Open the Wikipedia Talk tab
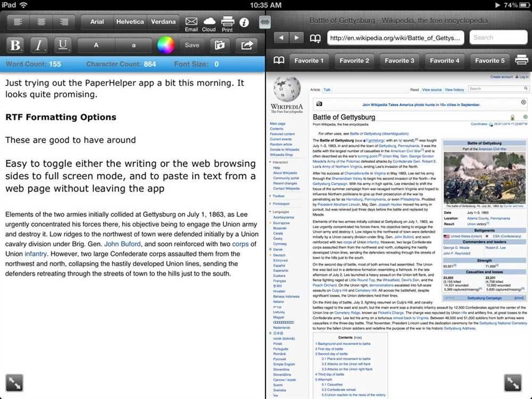The image size is (532, 399). pos(327,90)
